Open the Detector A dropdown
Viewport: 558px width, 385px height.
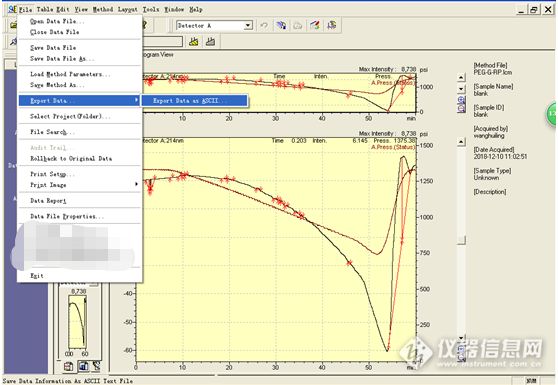[248, 26]
